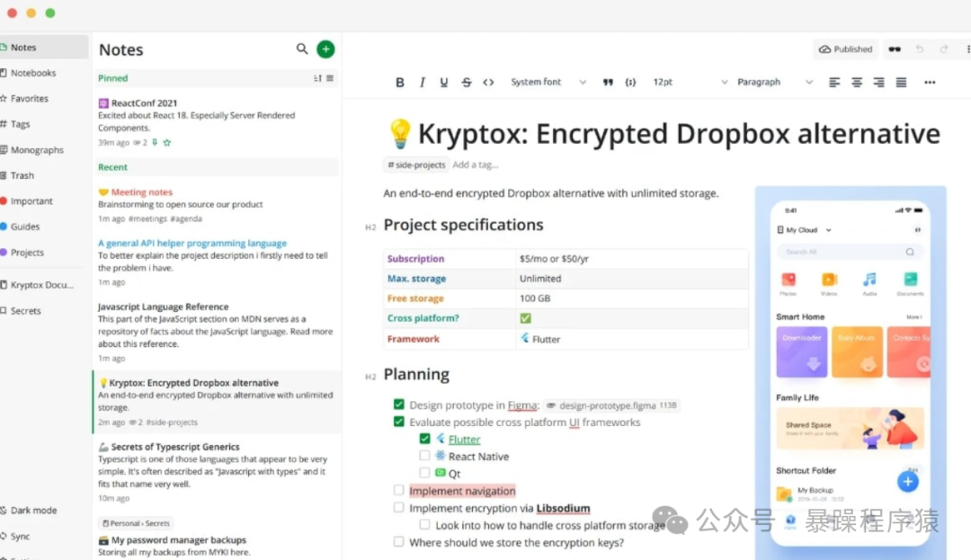Change sort order of Pinned list
Screen dimensions: 971x560
coord(317,78)
